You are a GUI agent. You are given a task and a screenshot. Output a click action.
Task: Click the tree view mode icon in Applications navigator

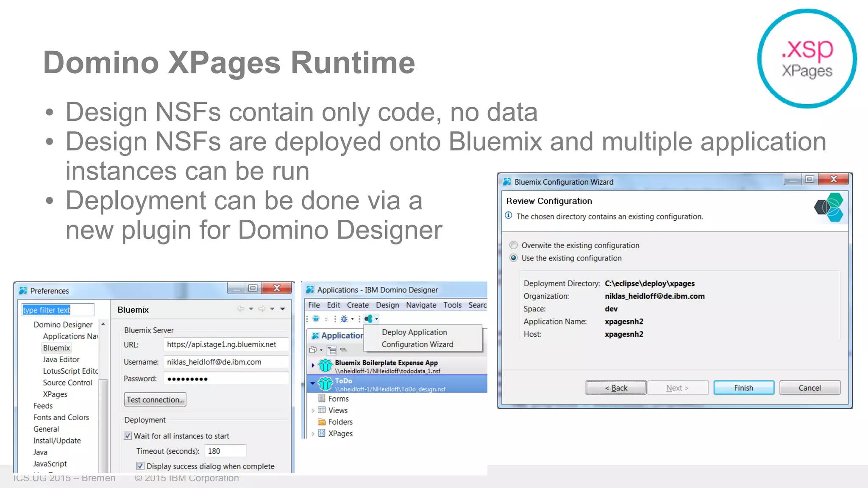(x=332, y=350)
